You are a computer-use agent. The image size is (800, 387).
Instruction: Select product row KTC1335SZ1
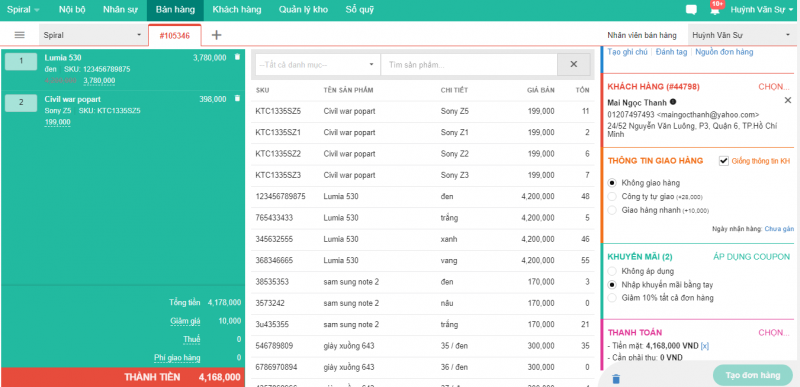(423, 133)
